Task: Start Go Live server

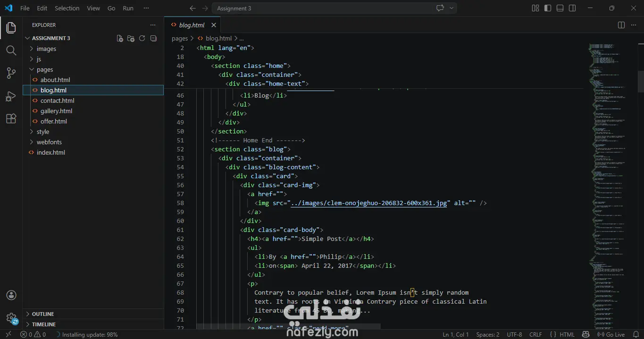Action: point(611,334)
